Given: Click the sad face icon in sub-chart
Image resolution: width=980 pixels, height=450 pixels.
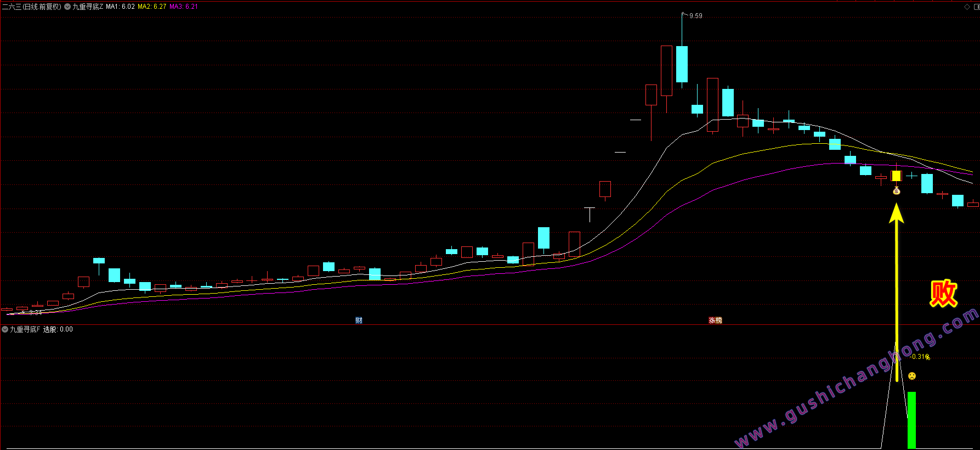Looking at the screenshot, I should 911,376.
